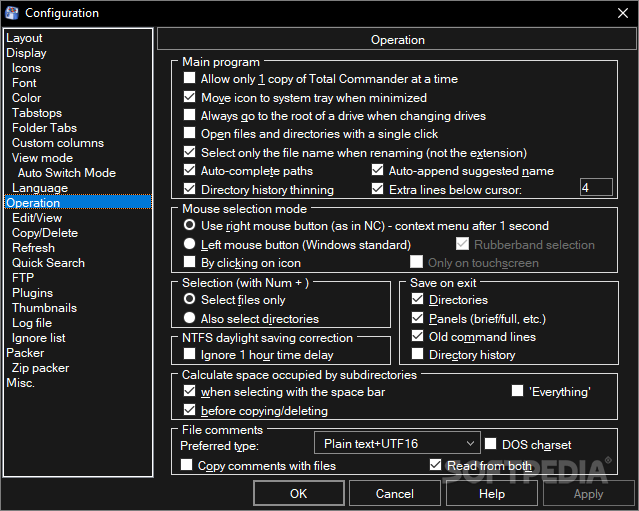
Task: Open FTP settings page
Action: (23, 278)
